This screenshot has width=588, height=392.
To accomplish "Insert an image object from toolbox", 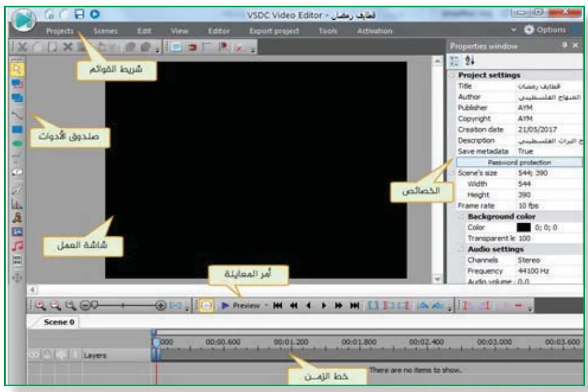I will tap(17, 232).
